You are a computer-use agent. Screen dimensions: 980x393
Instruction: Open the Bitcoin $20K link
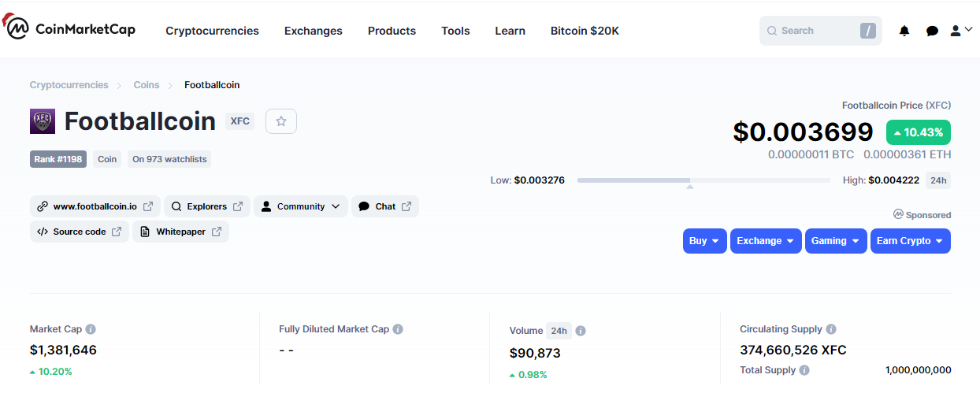(585, 31)
